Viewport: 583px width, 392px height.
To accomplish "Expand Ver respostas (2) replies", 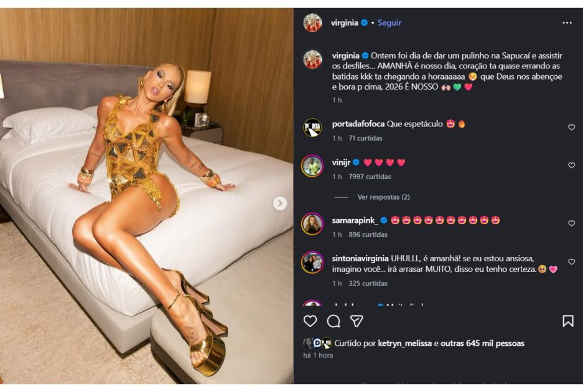I will 383,197.
